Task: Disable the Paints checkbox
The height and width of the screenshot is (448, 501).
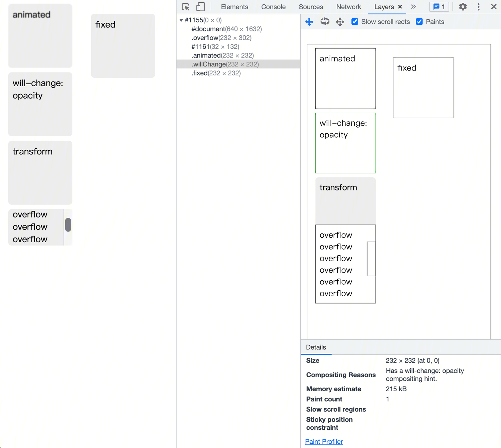Action: tap(419, 22)
